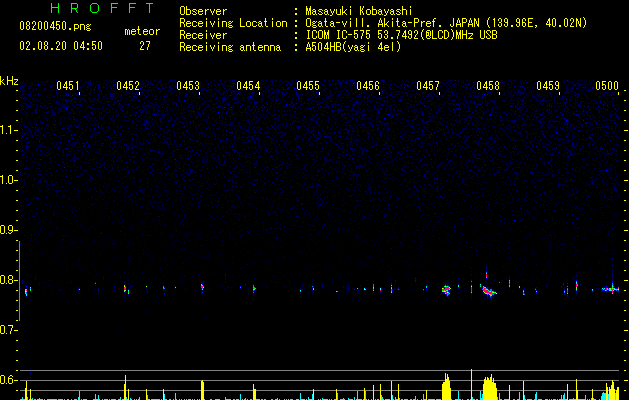This screenshot has width=629, height=400.
Task: Select the meteor count value 27
Action: 145,46
